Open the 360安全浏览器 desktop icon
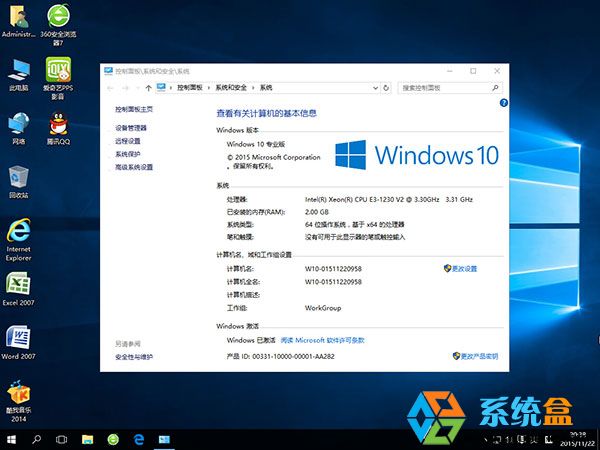Viewport: 600px width, 450px height. pos(59,19)
